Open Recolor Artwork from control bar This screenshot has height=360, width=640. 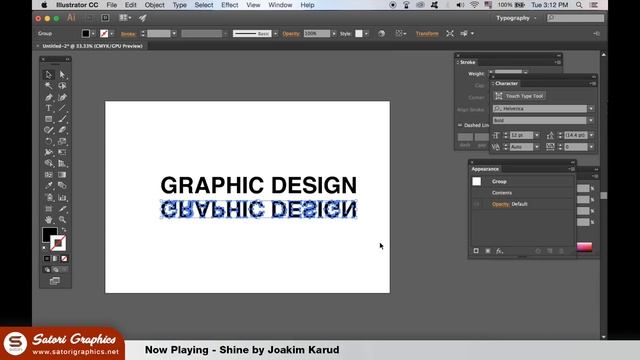pyautogui.click(x=381, y=33)
